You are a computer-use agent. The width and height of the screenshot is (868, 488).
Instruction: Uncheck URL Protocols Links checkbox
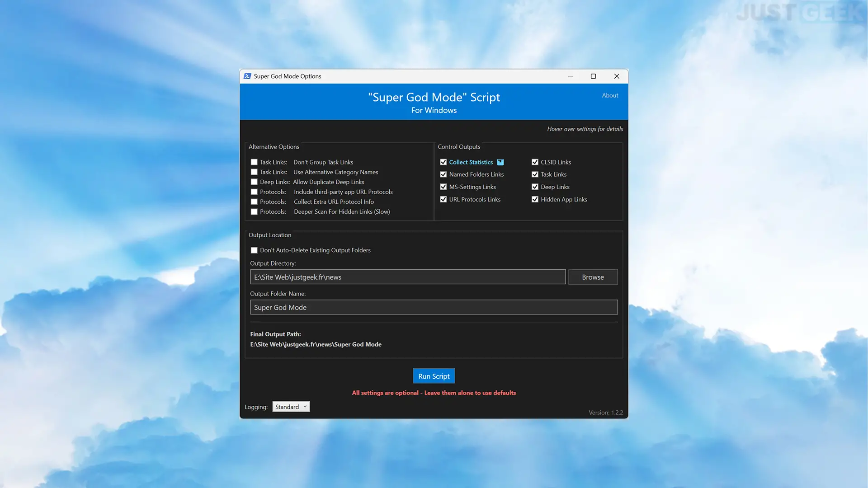[x=443, y=199]
